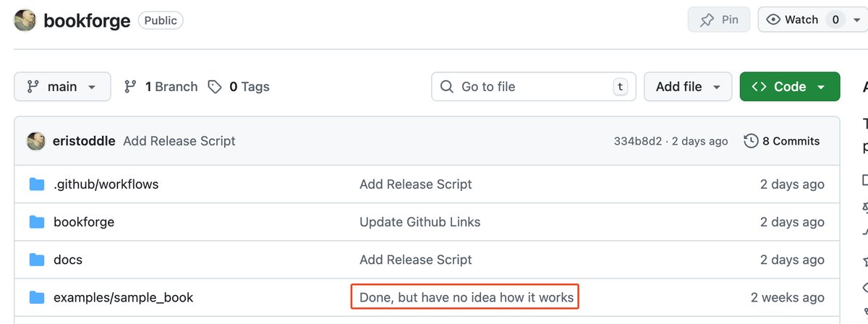Click the commits history clock icon
This screenshot has height=324, width=868.
752,141
